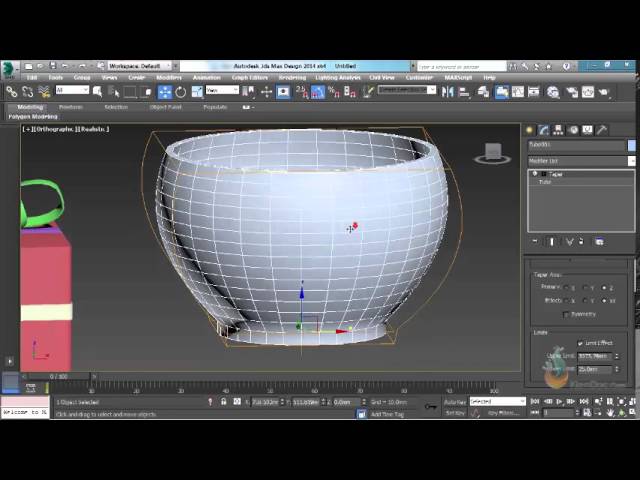640x480 pixels.
Task: Click the ViewCube in the viewport
Action: (x=492, y=154)
